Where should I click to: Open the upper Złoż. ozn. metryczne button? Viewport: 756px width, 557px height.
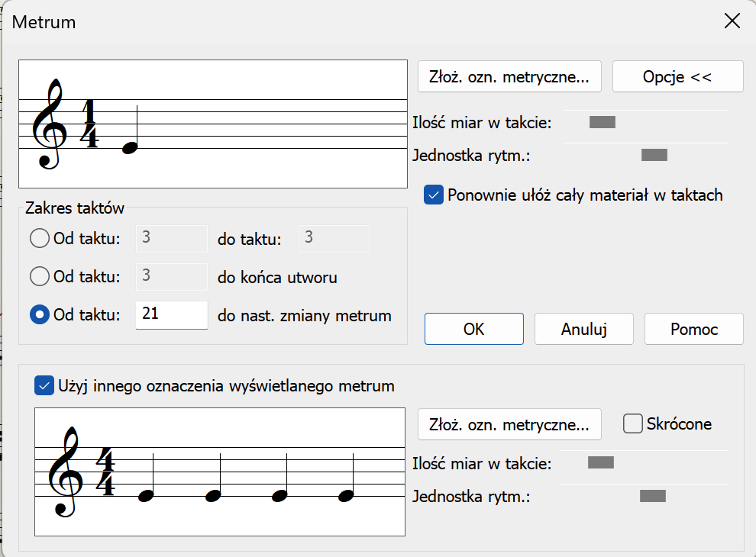pos(509,76)
